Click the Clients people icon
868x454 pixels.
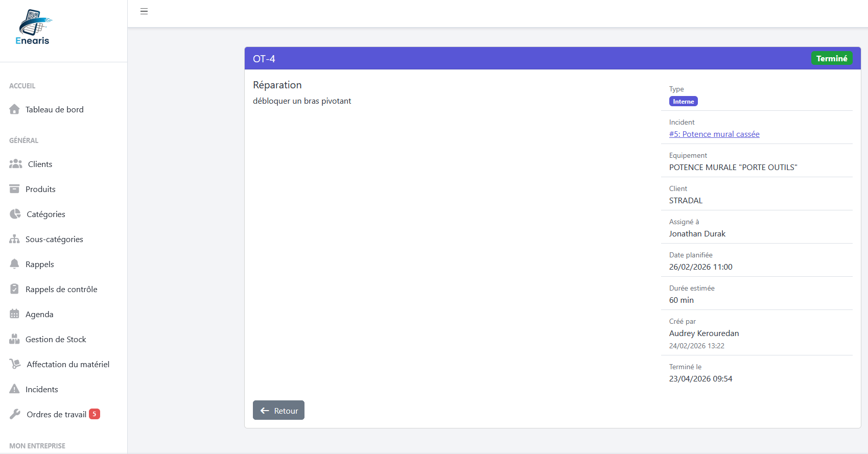click(16, 164)
